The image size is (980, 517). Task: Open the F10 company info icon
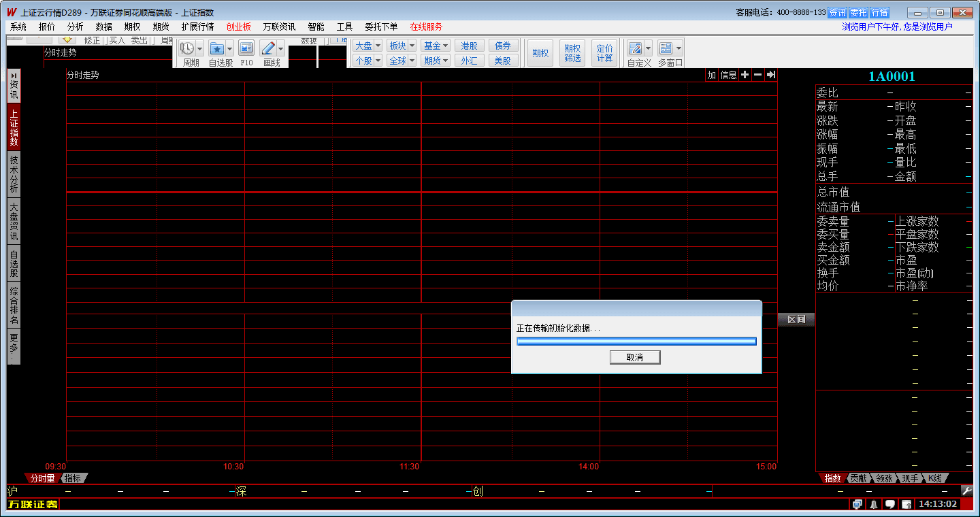coord(246,48)
